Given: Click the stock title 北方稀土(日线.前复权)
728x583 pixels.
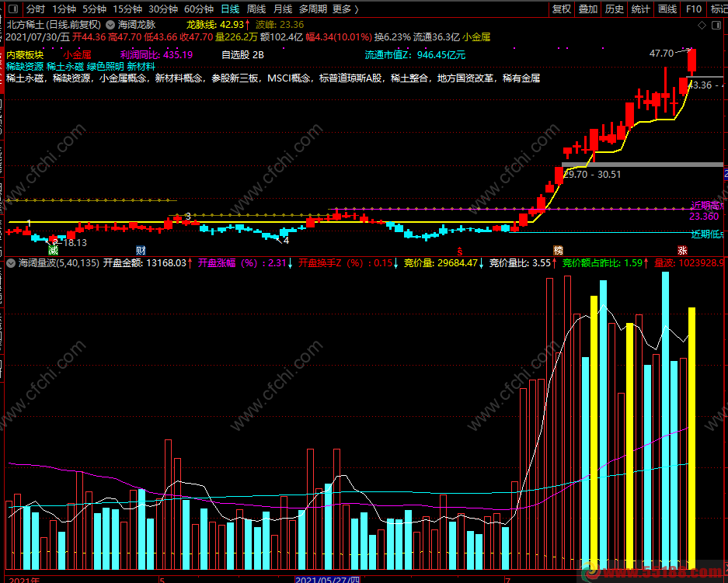Looking at the screenshot, I should click(x=54, y=25).
